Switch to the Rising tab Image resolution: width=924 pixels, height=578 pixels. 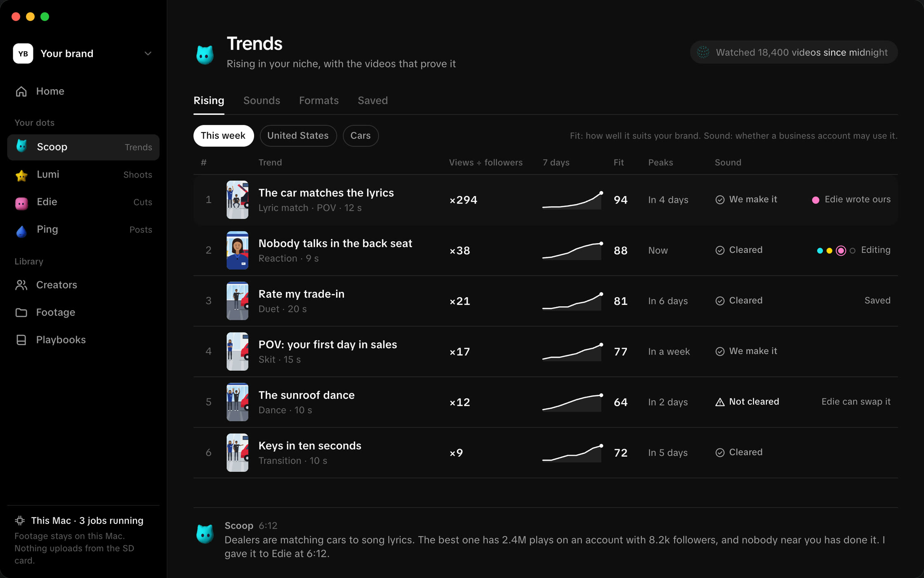pyautogui.click(x=209, y=100)
